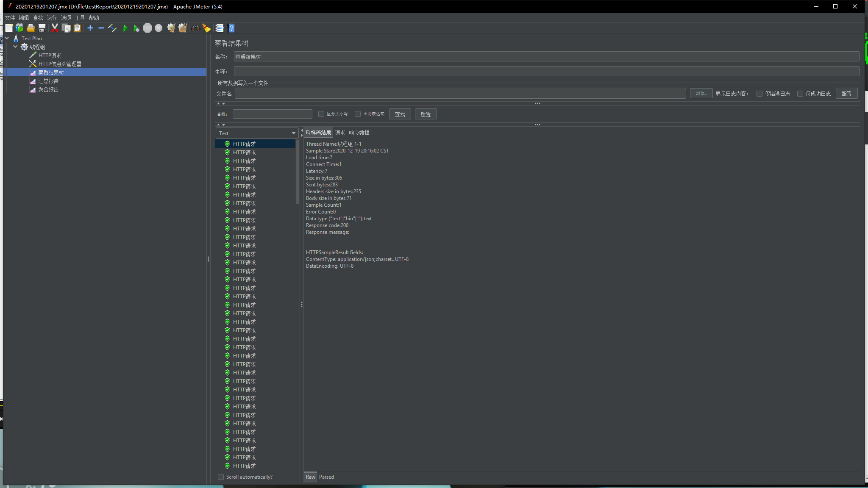The height and width of the screenshot is (488, 868).
Task: Click the Open folder icon
Action: pos(31,28)
